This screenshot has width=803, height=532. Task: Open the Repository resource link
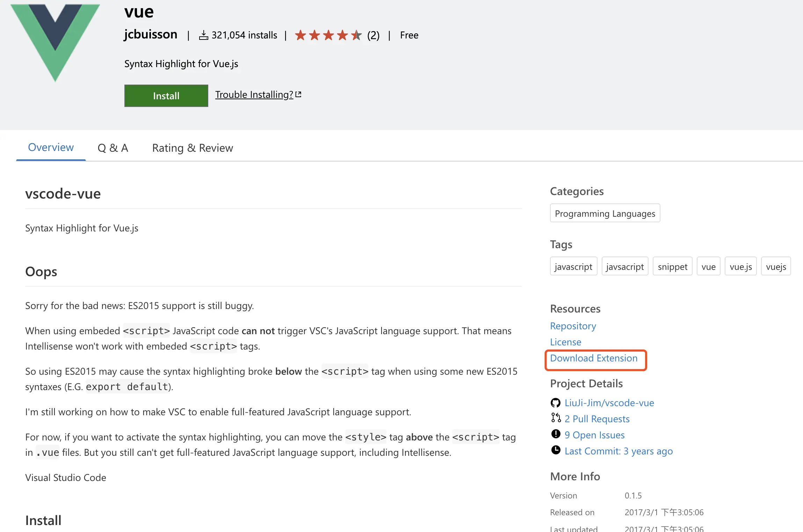coord(573,326)
